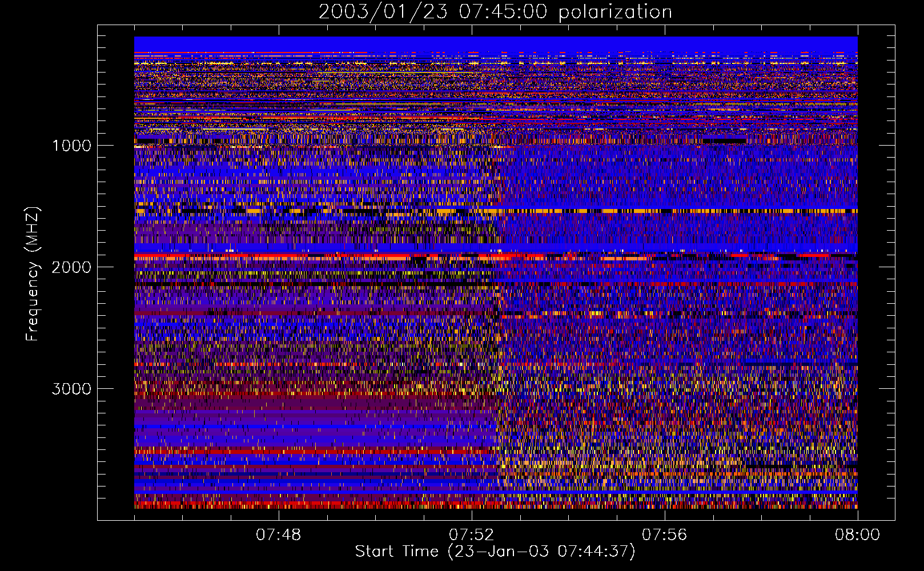Click the 'Start Time (23-Jan-03 07:44:37)' label
Image resolution: width=924 pixels, height=571 pixels.
(x=495, y=552)
